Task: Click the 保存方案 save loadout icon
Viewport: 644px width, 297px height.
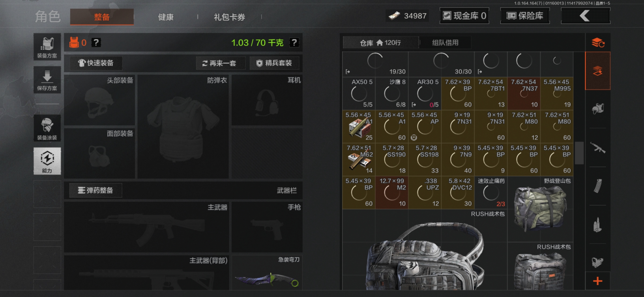Action: pos(47,80)
